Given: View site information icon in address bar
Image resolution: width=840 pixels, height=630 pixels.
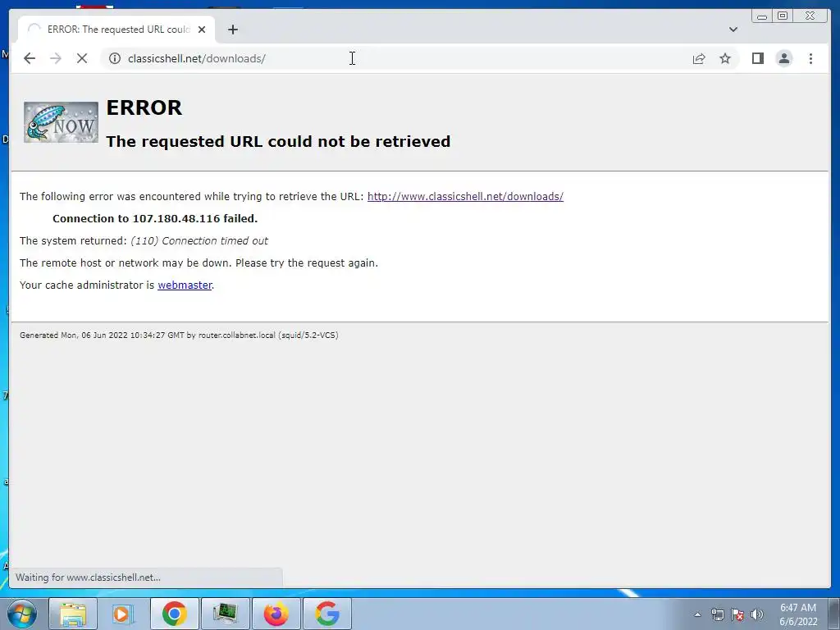Looking at the screenshot, I should tap(115, 58).
